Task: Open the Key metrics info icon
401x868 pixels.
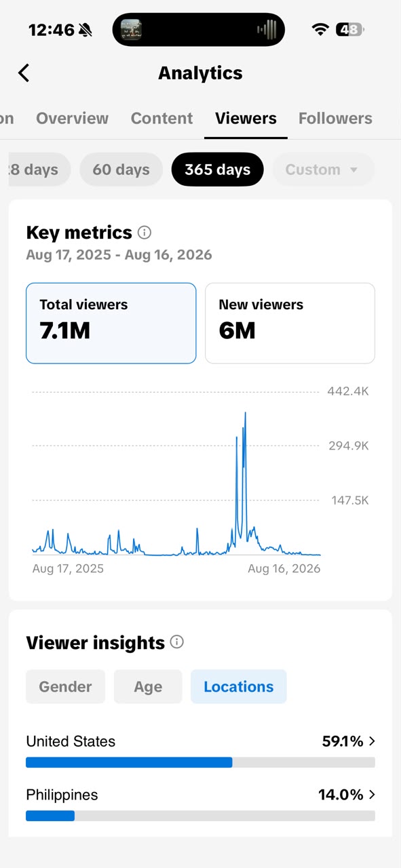Action: [x=145, y=233]
